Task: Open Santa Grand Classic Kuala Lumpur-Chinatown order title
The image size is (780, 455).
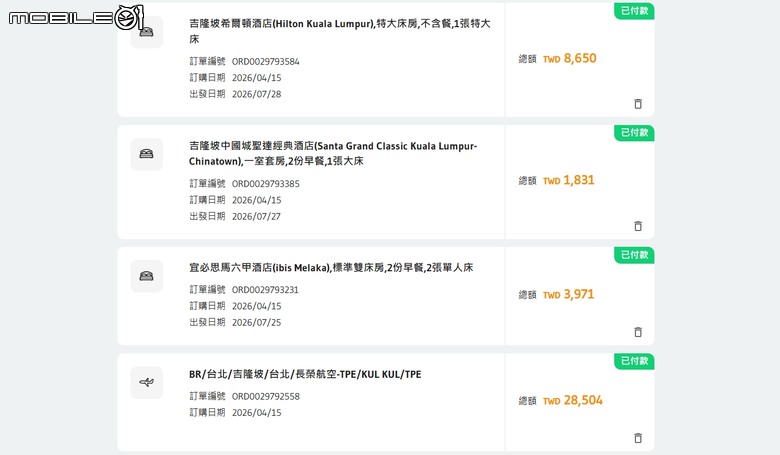Action: [x=333, y=153]
